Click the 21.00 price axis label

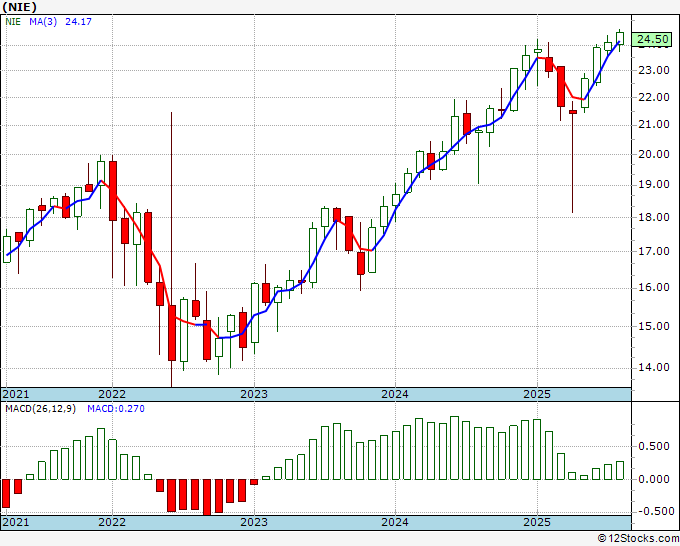pyautogui.click(x=654, y=125)
